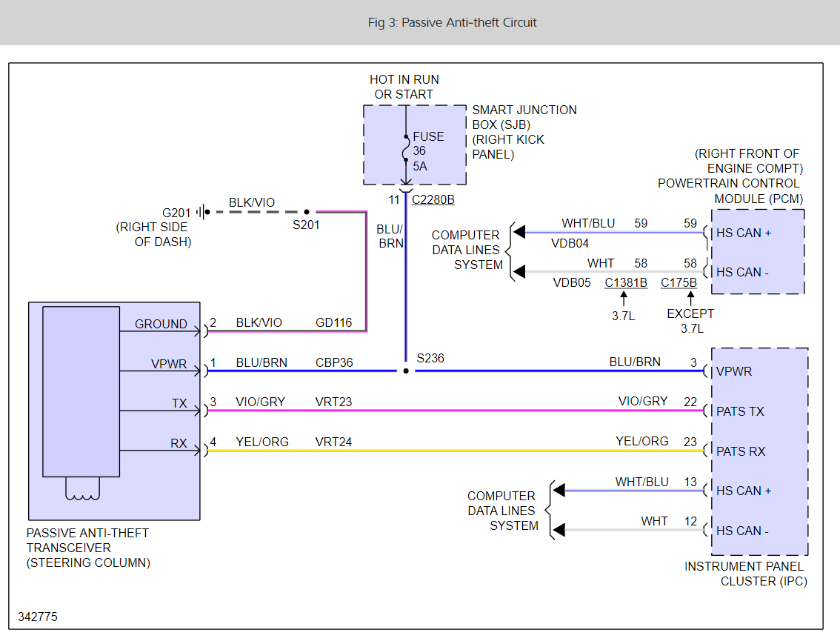Image resolution: width=840 pixels, height=644 pixels.
Task: Click IPC WHT/BLU data line arrowhead
Action: click(x=559, y=490)
